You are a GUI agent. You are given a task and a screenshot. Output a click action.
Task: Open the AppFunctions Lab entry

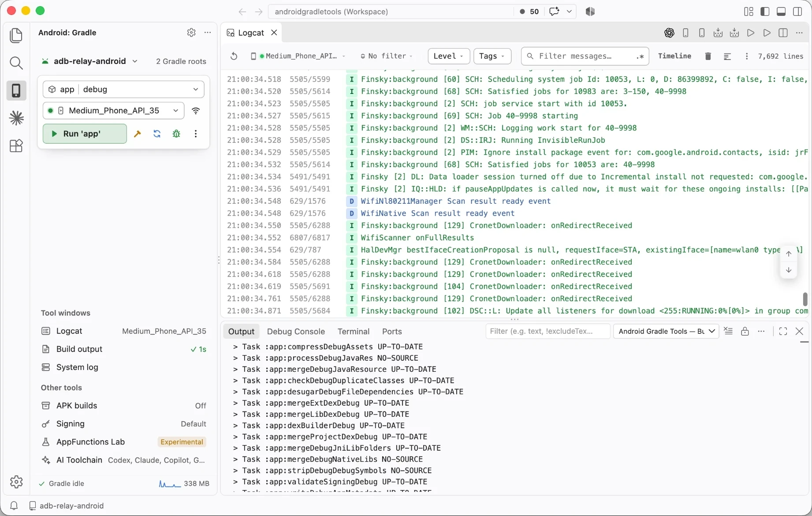(123, 442)
